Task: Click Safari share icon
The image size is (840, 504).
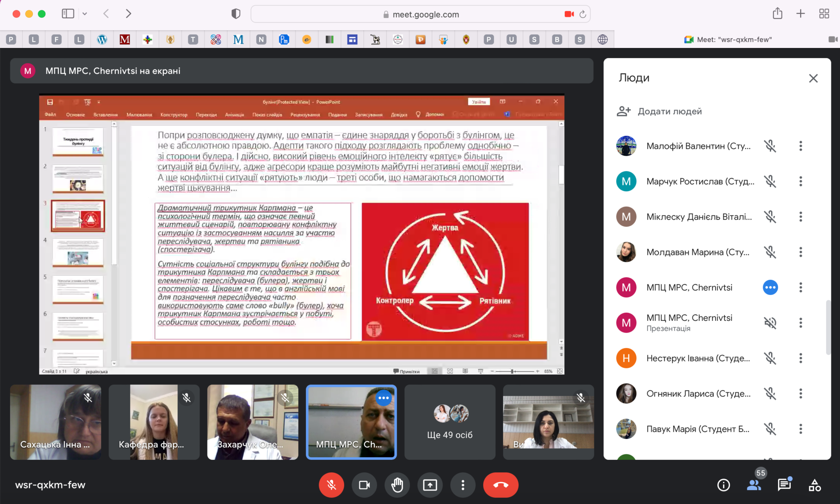Action: [x=777, y=14]
